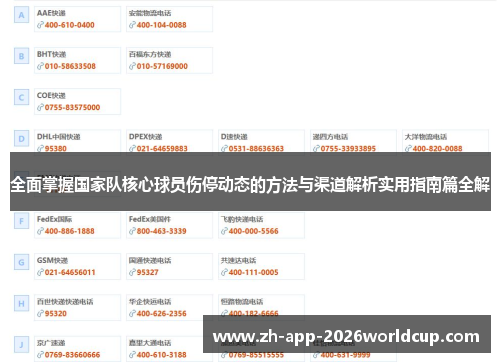
Task: Open the 华企快运电话 entry
Action: tap(150, 302)
